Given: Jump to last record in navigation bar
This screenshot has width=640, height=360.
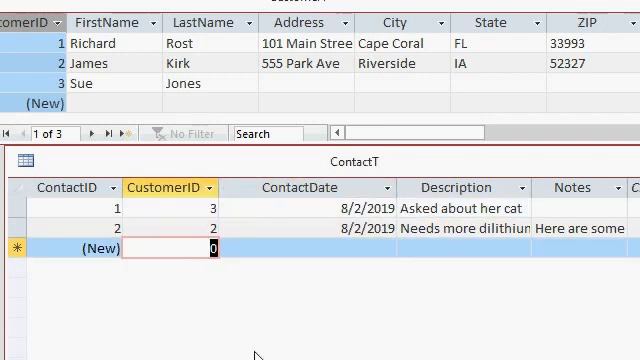Looking at the screenshot, I should point(109,133).
